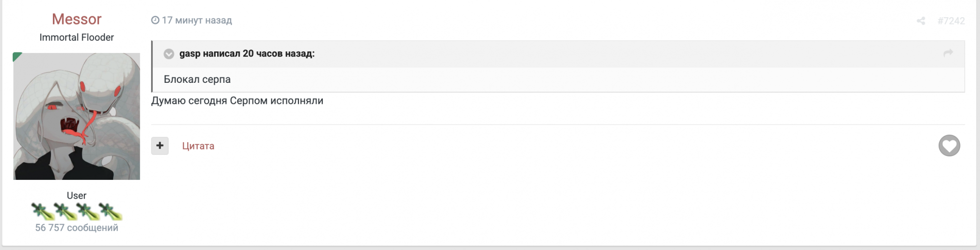Screen dimensions: 980x250
Task: Click the "Immortal Flooder" member title
Action: pyautogui.click(x=76, y=37)
